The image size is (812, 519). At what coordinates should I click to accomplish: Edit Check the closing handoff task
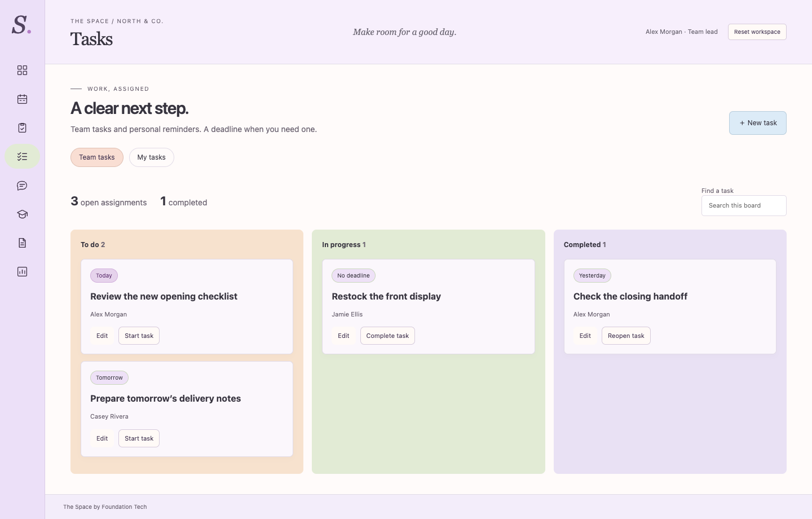pyautogui.click(x=585, y=336)
